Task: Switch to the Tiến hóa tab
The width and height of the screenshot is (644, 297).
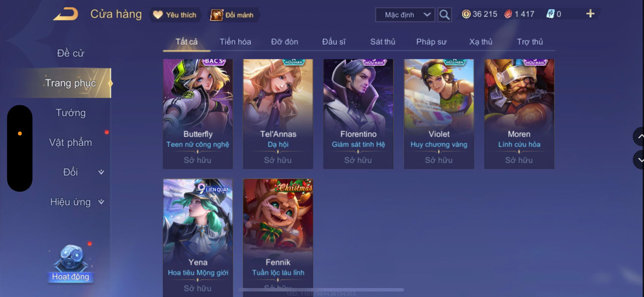Action: [235, 42]
